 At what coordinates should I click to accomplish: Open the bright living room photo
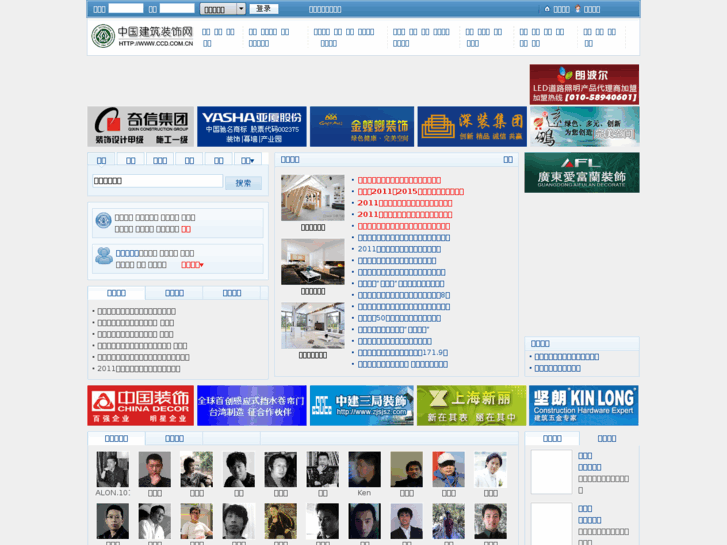[313, 326]
